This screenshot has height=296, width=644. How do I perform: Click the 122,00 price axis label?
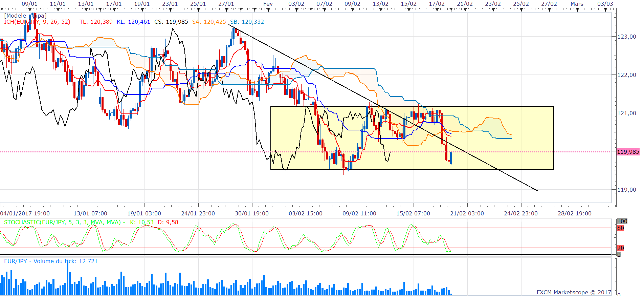627,75
